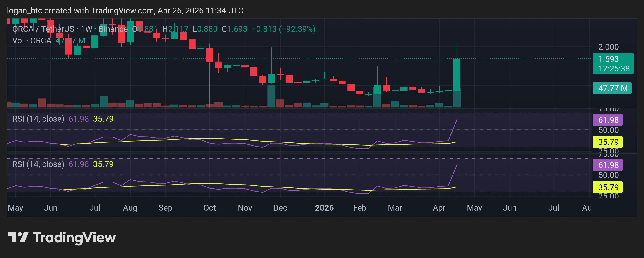This screenshot has width=644, height=258.
Task: Click the Dec label on the time axis
Action: pyautogui.click(x=280, y=208)
